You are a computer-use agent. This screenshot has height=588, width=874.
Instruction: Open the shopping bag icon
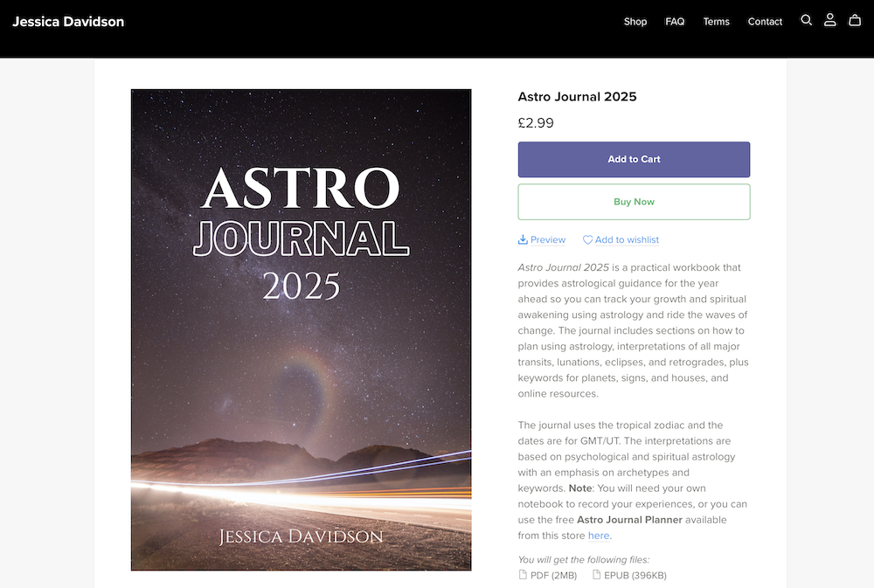click(x=855, y=19)
